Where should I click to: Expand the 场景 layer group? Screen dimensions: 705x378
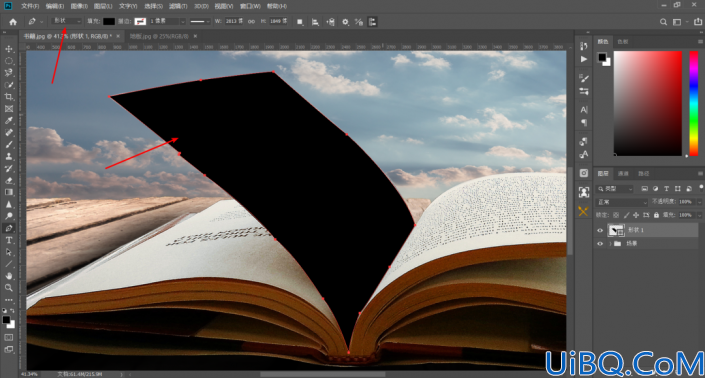610,244
